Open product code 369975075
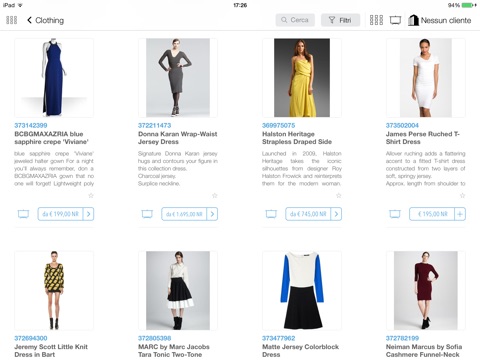This screenshot has height=360, width=480. click(x=279, y=126)
